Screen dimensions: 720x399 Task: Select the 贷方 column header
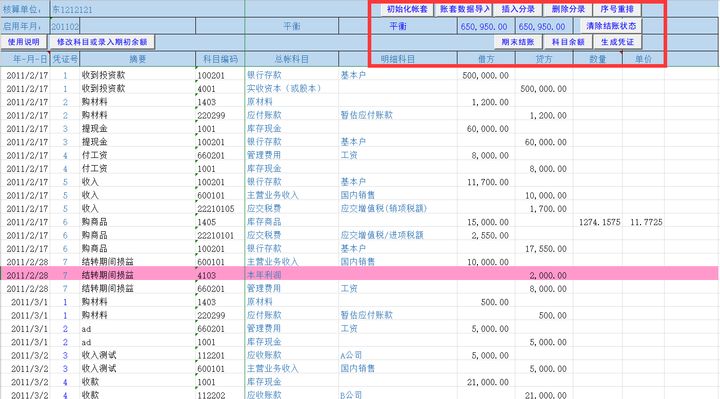pos(544,59)
